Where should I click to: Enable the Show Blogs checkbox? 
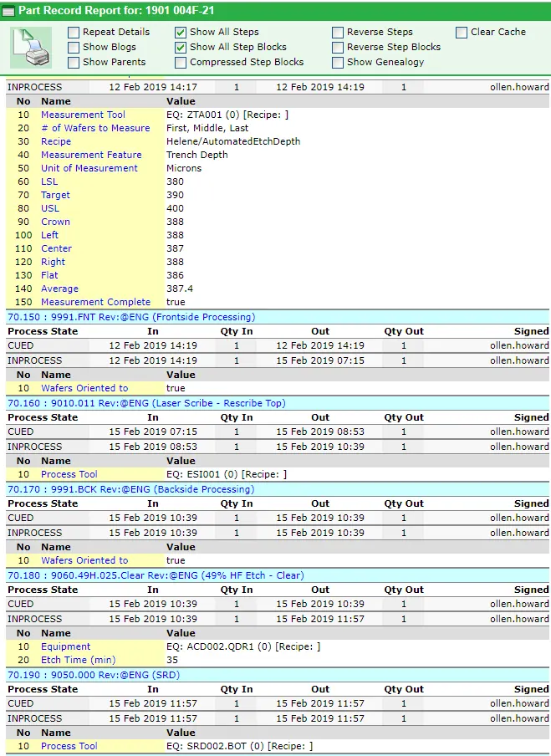[x=74, y=47]
